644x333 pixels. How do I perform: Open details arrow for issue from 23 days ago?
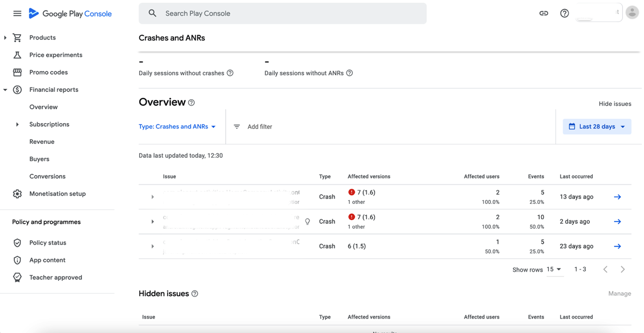coord(617,246)
